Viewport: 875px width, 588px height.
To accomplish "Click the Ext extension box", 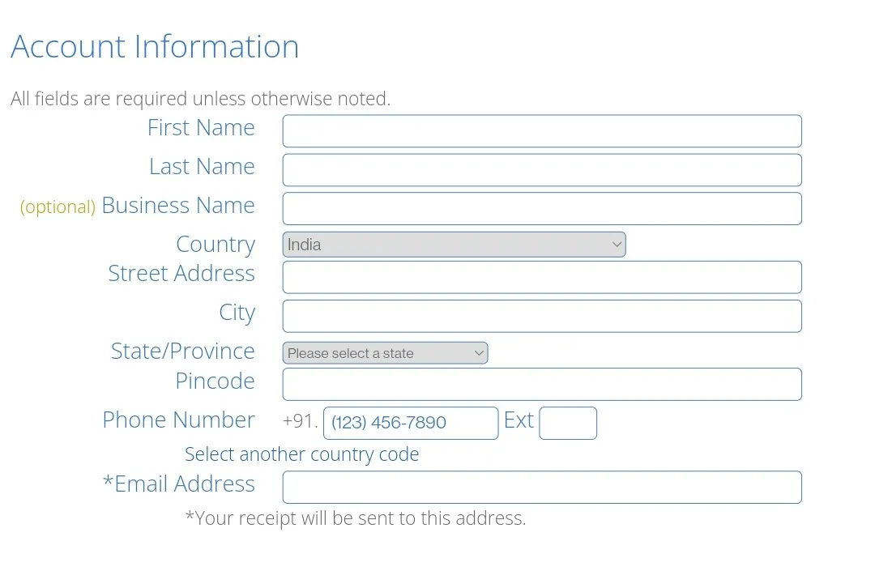I will click(x=567, y=424).
